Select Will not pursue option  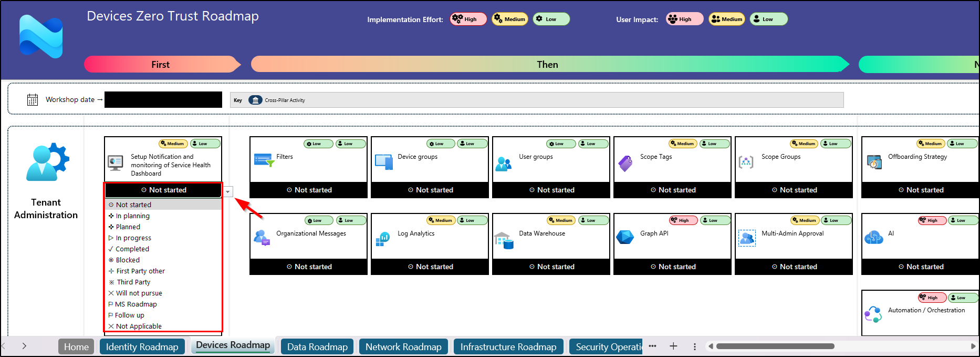pos(163,293)
